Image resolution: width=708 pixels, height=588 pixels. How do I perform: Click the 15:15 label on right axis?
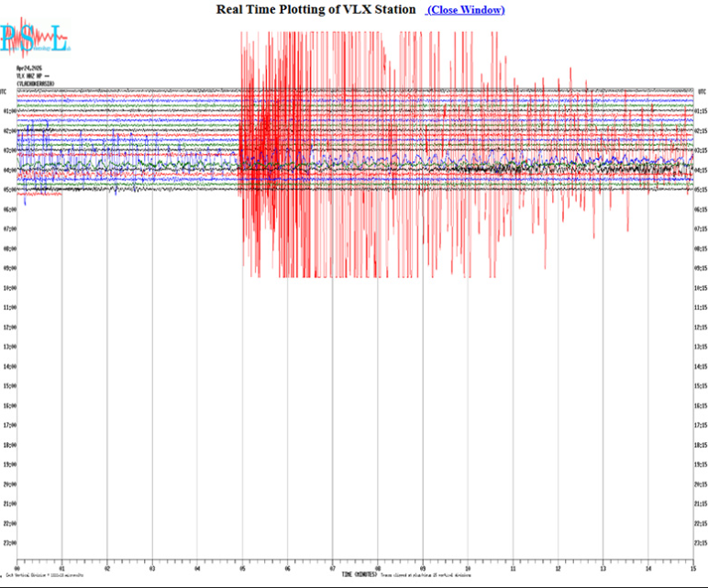[x=701, y=385]
